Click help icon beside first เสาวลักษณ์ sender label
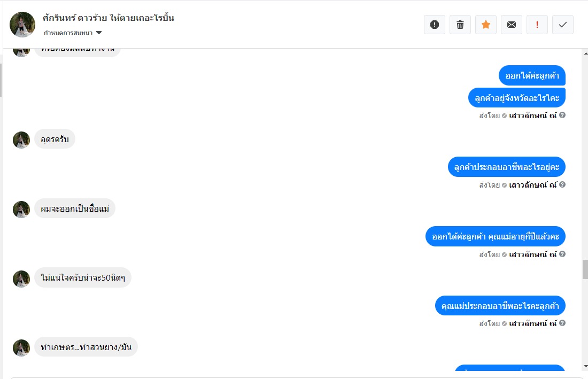The width and height of the screenshot is (588, 379). coord(562,115)
